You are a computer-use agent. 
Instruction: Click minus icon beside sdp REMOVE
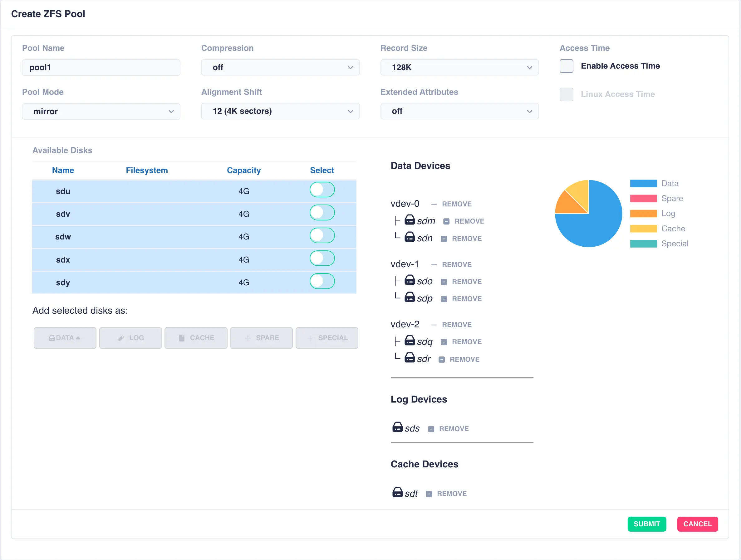point(444,299)
